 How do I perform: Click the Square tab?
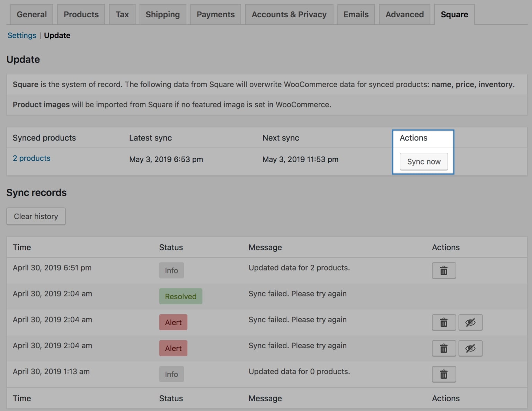(x=454, y=15)
